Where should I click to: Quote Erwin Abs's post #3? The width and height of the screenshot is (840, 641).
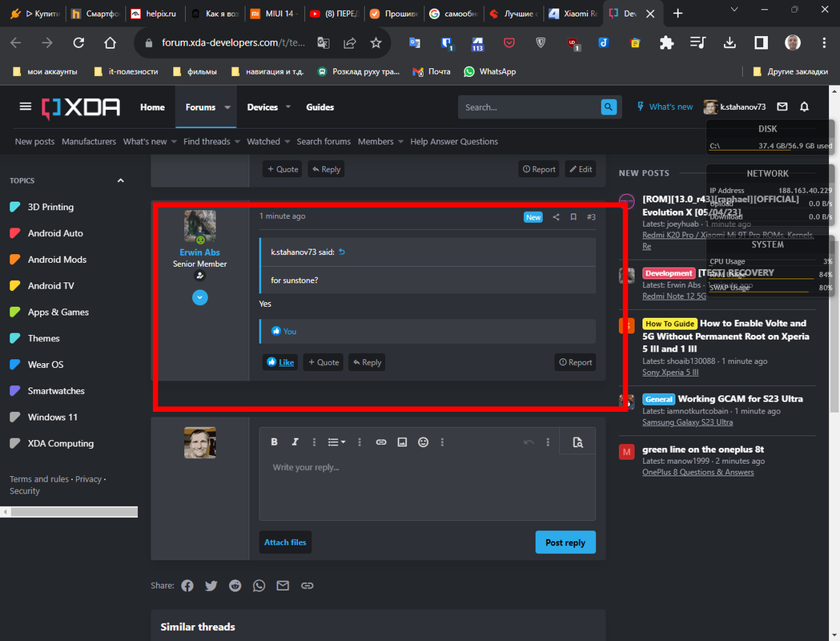[x=323, y=362]
